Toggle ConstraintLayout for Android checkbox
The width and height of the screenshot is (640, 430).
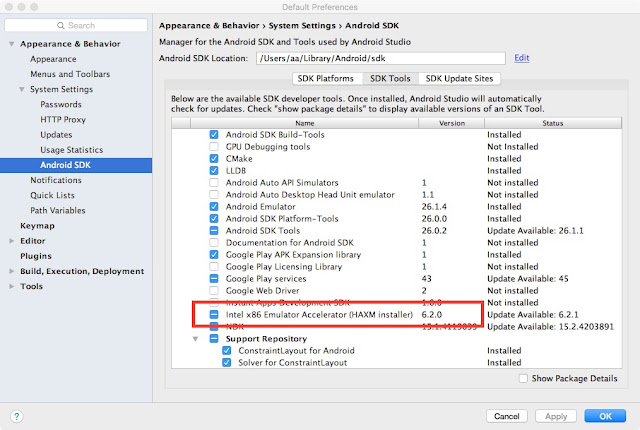coord(227,350)
